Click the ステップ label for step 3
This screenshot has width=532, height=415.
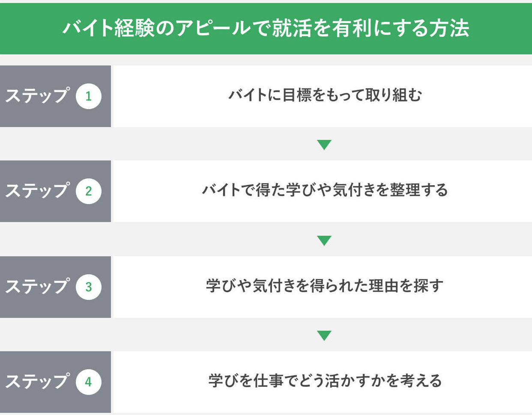click(37, 286)
